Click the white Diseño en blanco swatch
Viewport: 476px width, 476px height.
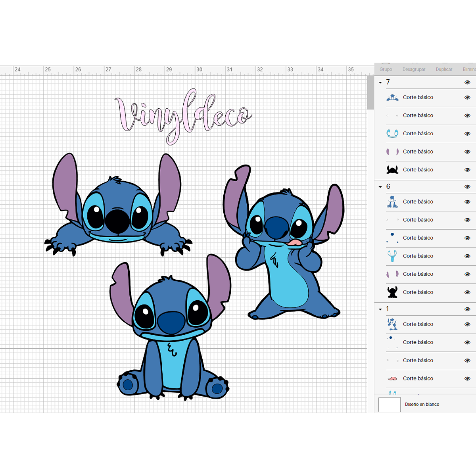coord(390,404)
